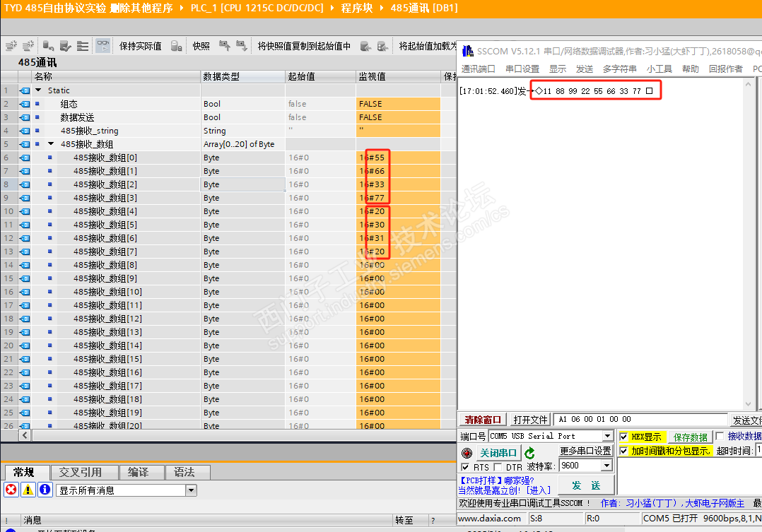Click second database icon after copy-snapshot label
This screenshot has height=532, width=762.
(x=383, y=46)
